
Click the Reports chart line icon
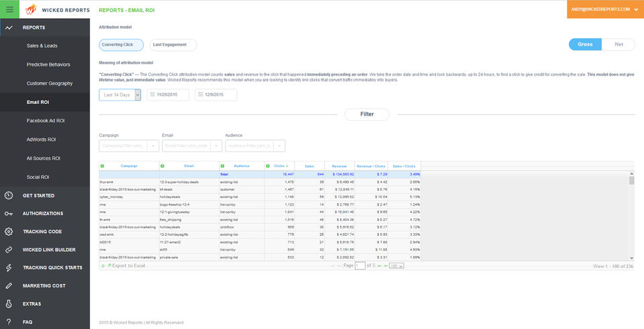click(9, 28)
